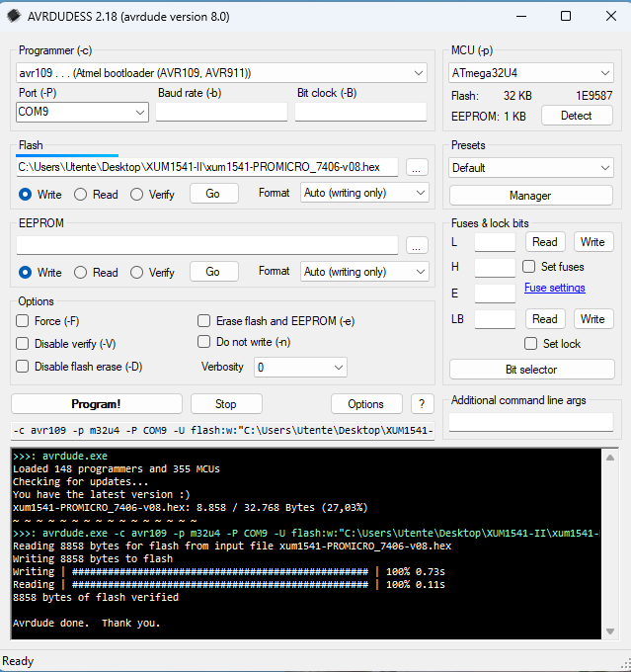Viewport: 631px width, 672px height.
Task: Click the 1E9587 signature value
Action: 593,96
